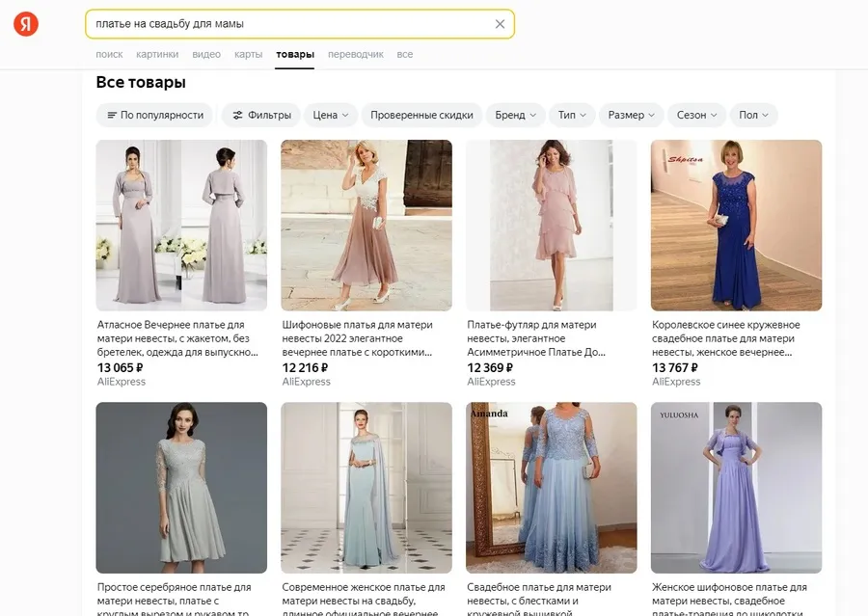Open the видео tab
The height and width of the screenshot is (616, 868).
pos(206,54)
